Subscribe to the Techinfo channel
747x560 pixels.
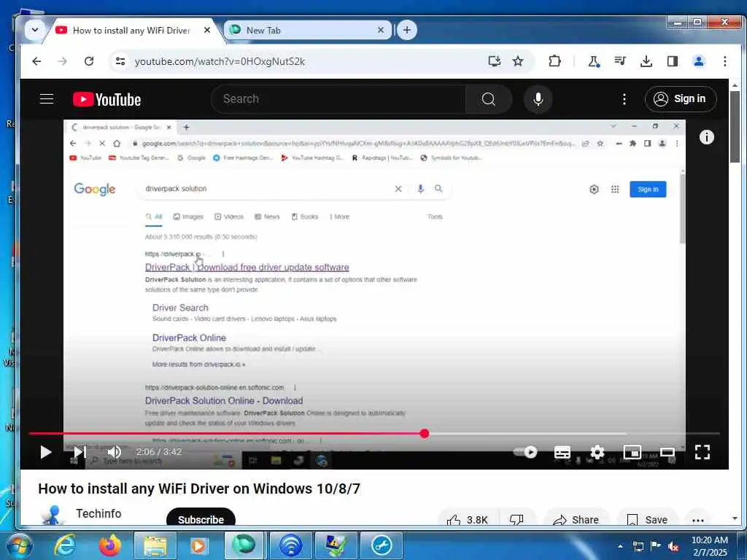(201, 518)
